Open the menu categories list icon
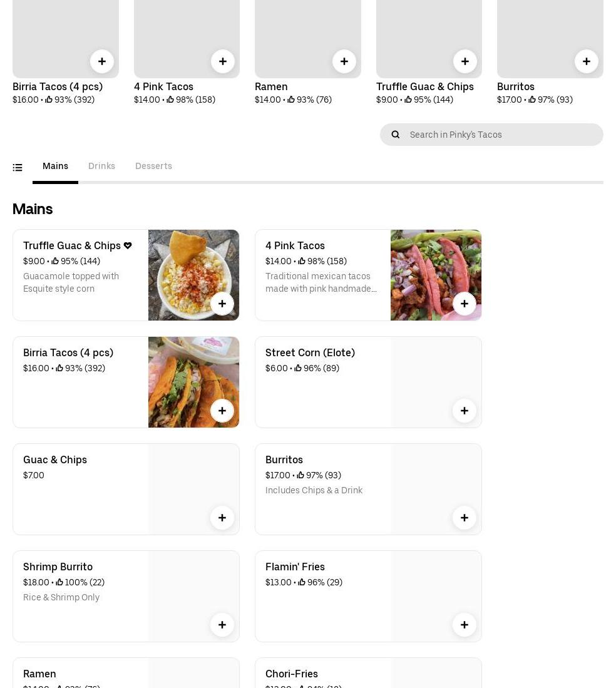This screenshot has width=616, height=688. click(18, 167)
